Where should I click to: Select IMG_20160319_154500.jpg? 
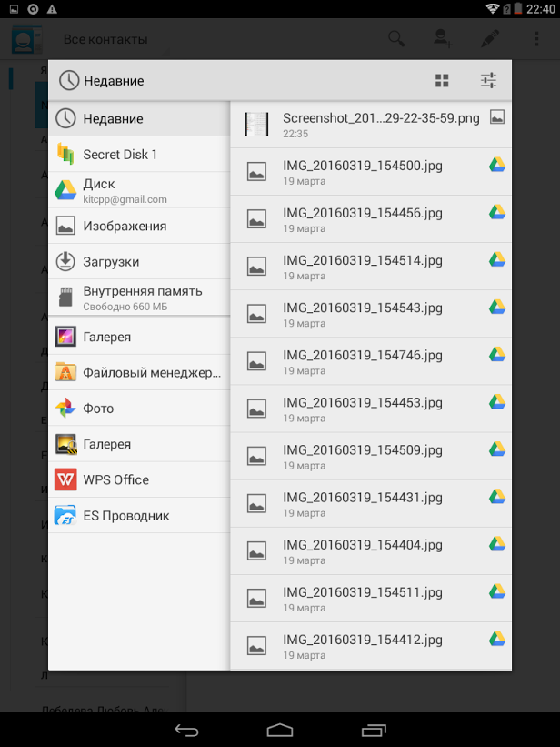pyautogui.click(x=371, y=171)
